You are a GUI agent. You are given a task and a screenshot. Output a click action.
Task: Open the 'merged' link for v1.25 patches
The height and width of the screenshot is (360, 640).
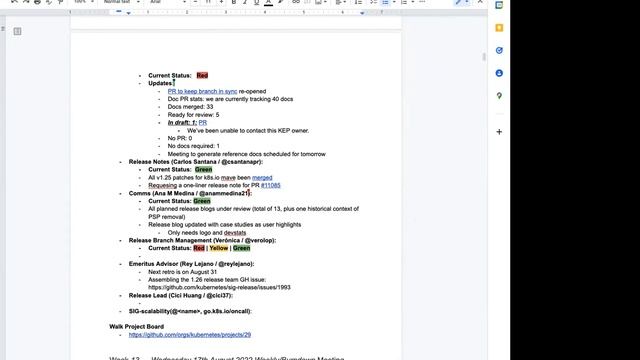262,178
